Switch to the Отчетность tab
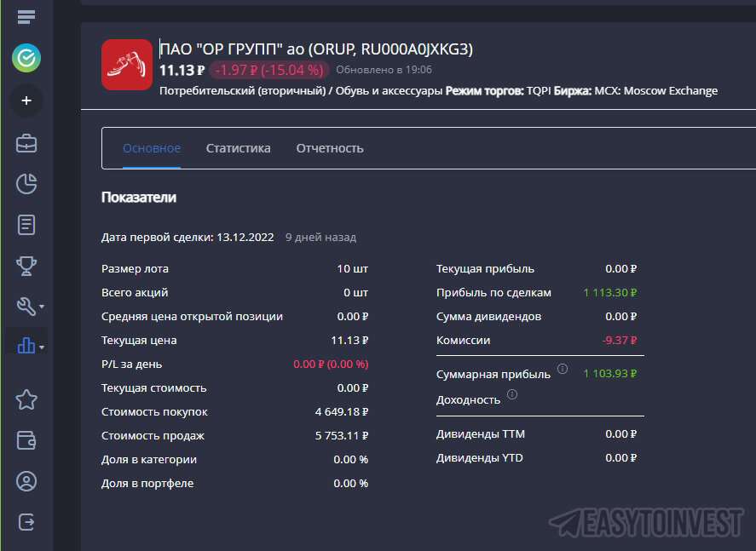 pyautogui.click(x=328, y=147)
